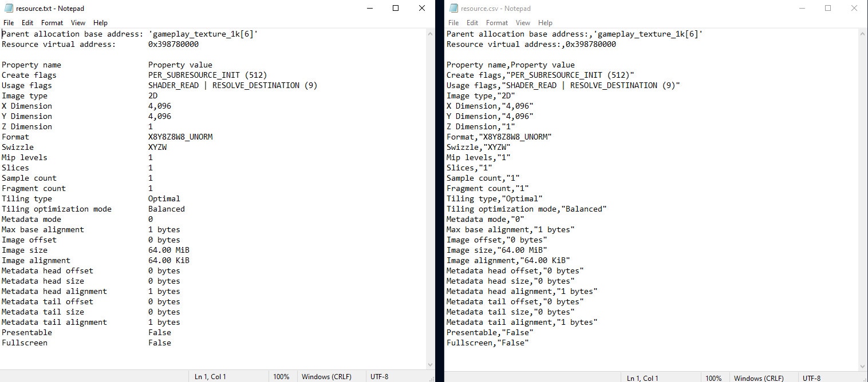
Task: Open View menu in resource.txt Notepad
Action: click(78, 23)
